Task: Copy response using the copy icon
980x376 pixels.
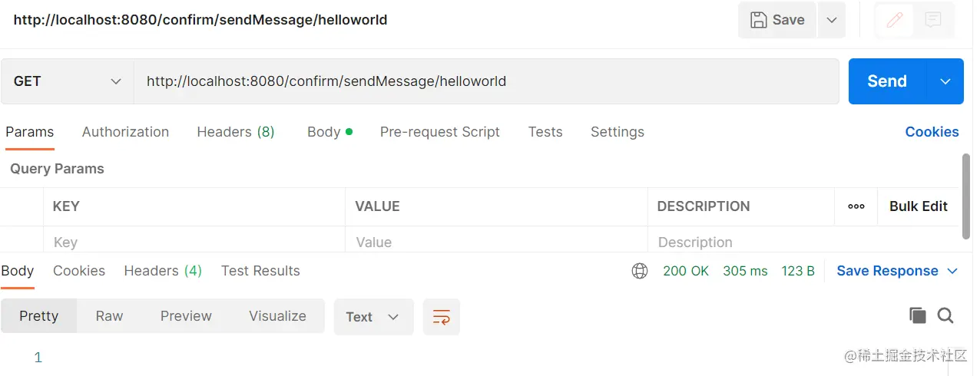Action: click(x=917, y=315)
